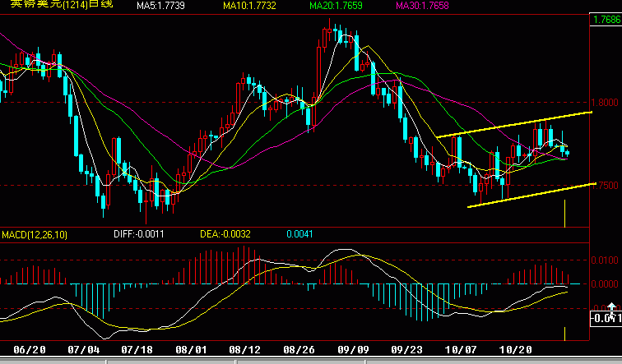Viewport: 622px width, 364px height.
Task: Click the green MA20:1.7659 label
Action: click(336, 6)
